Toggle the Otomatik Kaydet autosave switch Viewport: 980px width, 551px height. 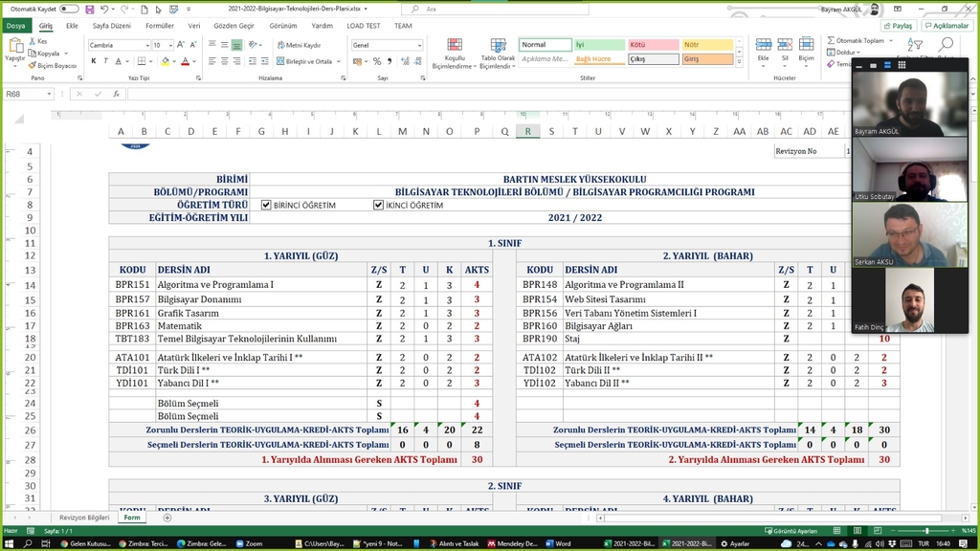click(69, 9)
